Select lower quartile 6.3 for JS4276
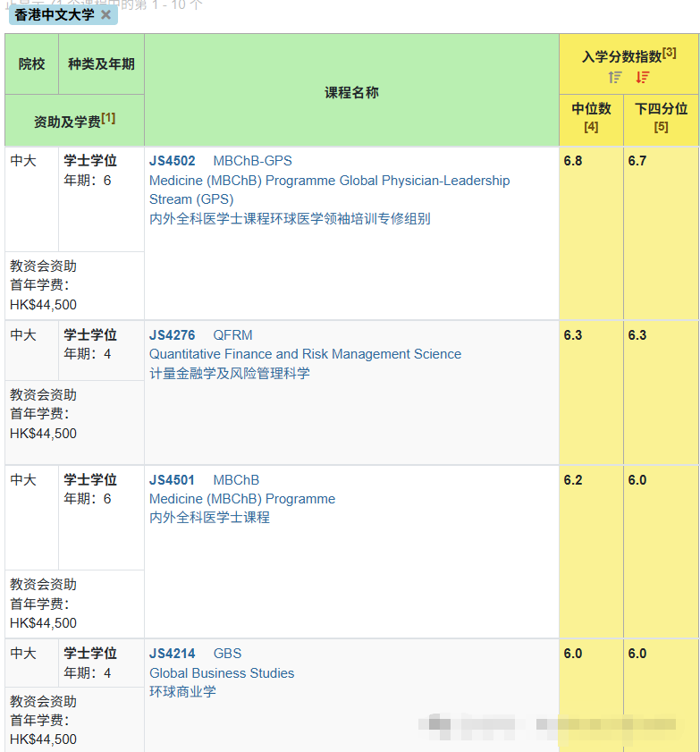 coord(637,334)
